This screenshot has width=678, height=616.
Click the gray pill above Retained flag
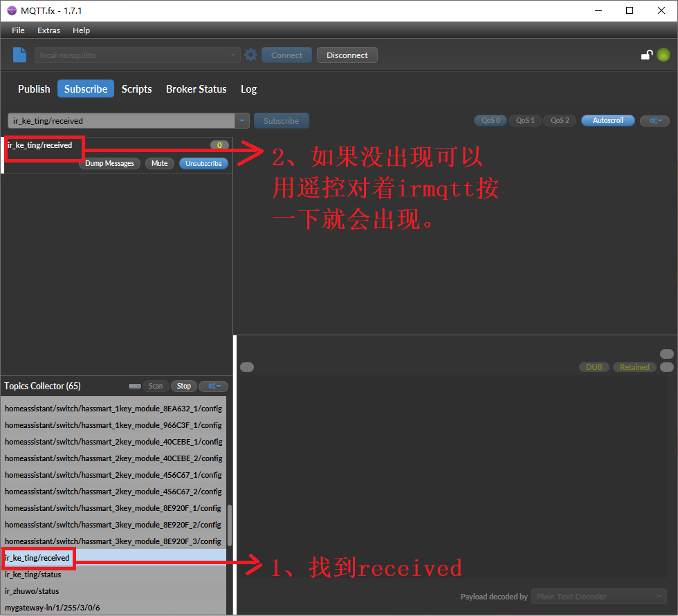pos(667,354)
